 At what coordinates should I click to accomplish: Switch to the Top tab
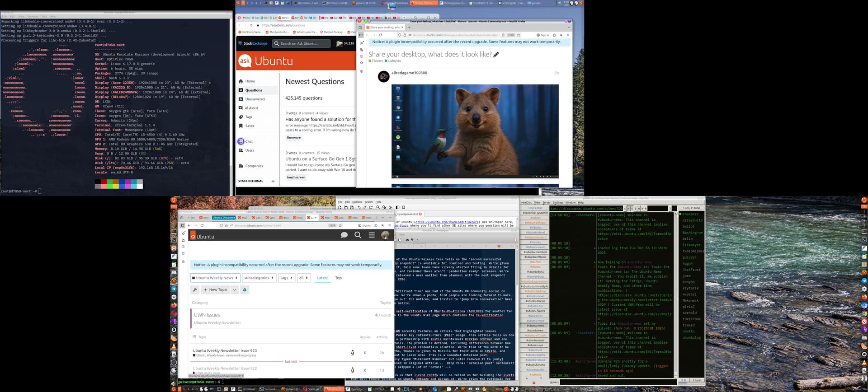(338, 278)
